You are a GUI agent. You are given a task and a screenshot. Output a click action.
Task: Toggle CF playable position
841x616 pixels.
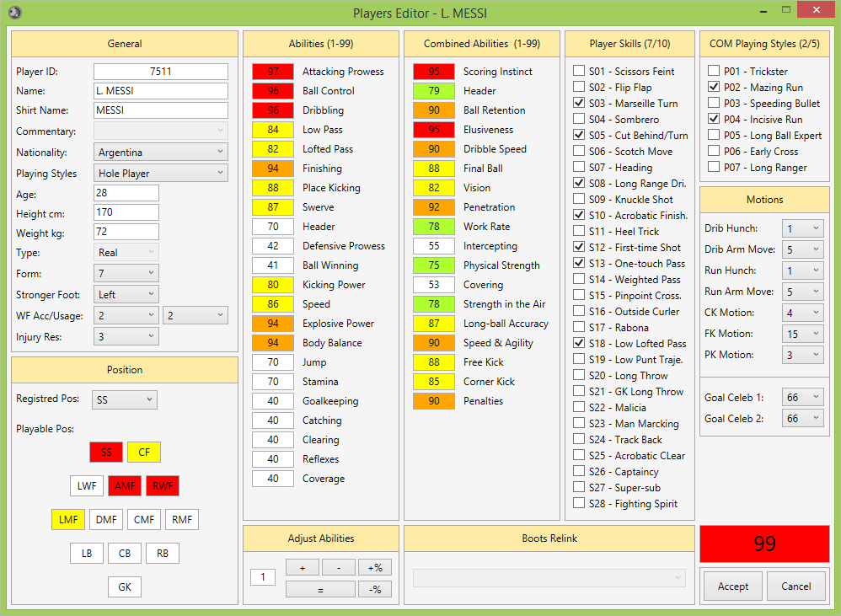point(144,452)
